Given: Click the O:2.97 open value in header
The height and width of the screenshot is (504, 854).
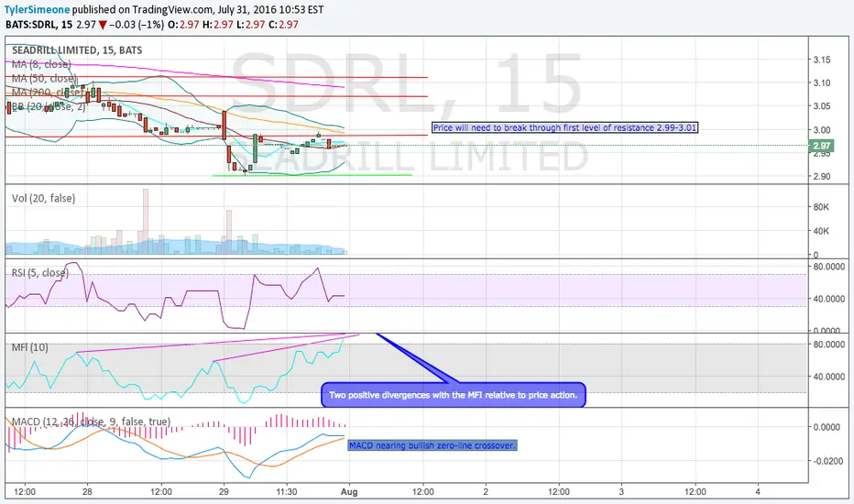Looking at the screenshot, I should pyautogui.click(x=183, y=25).
